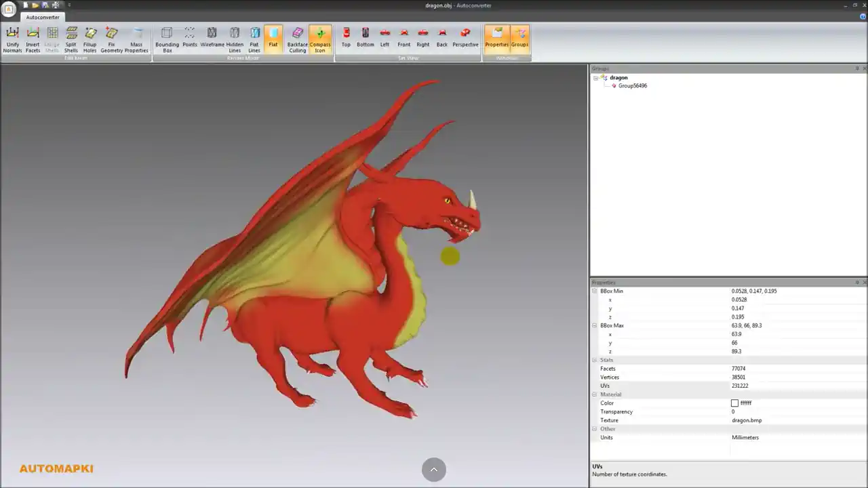Set the view to Top

(x=346, y=37)
